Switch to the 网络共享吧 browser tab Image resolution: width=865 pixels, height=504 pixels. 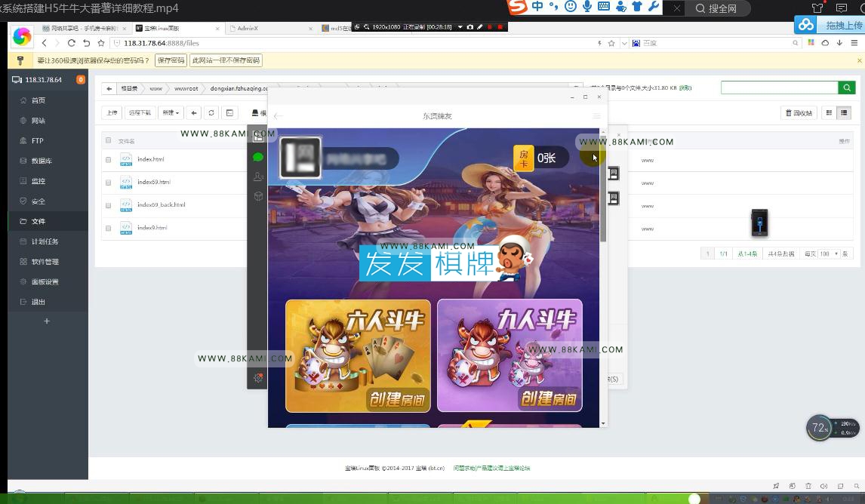[83, 28]
